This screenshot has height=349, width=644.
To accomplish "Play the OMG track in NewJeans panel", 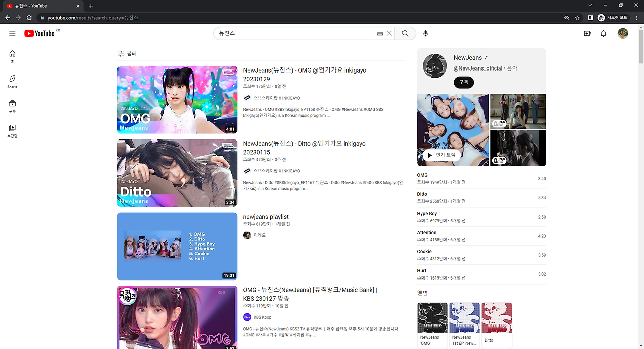I will click(x=481, y=179).
